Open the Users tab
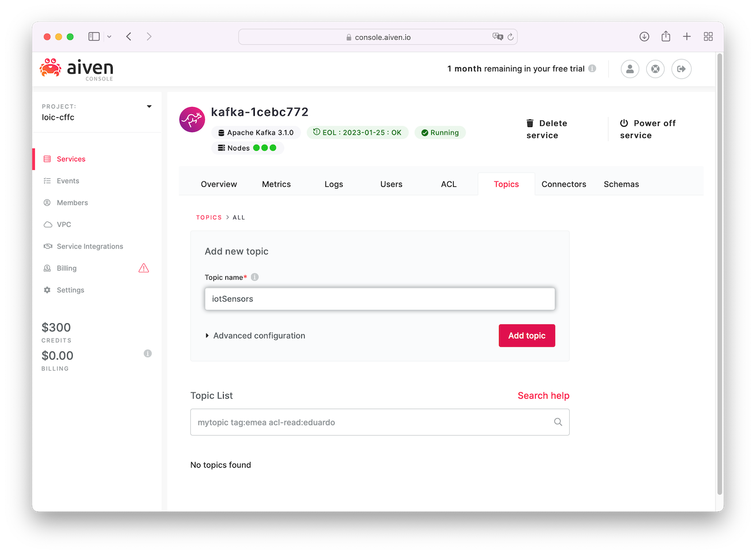 [x=392, y=184]
